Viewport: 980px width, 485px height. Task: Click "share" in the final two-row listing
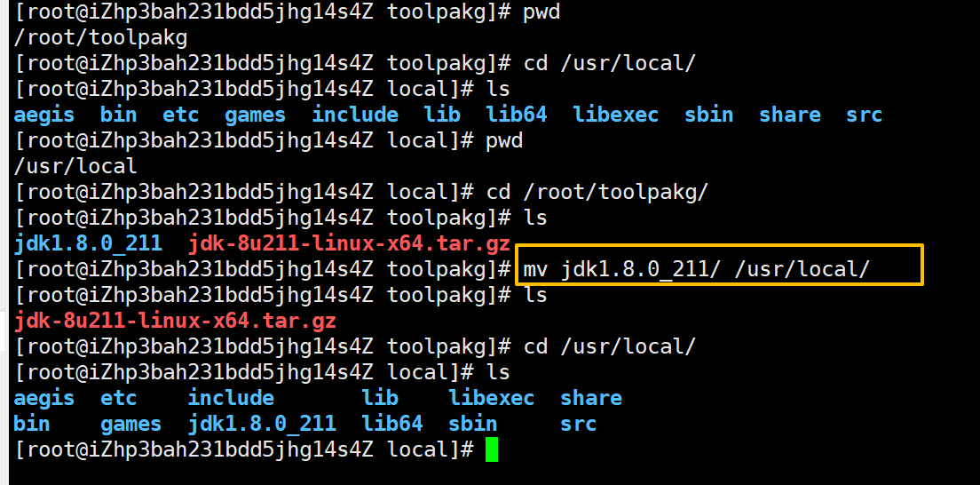click(590, 398)
